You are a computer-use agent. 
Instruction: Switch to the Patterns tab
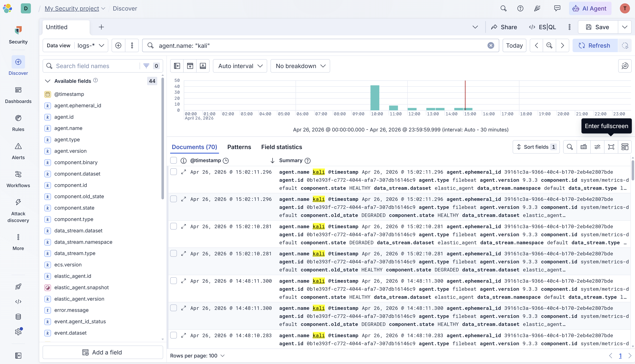pos(239,147)
